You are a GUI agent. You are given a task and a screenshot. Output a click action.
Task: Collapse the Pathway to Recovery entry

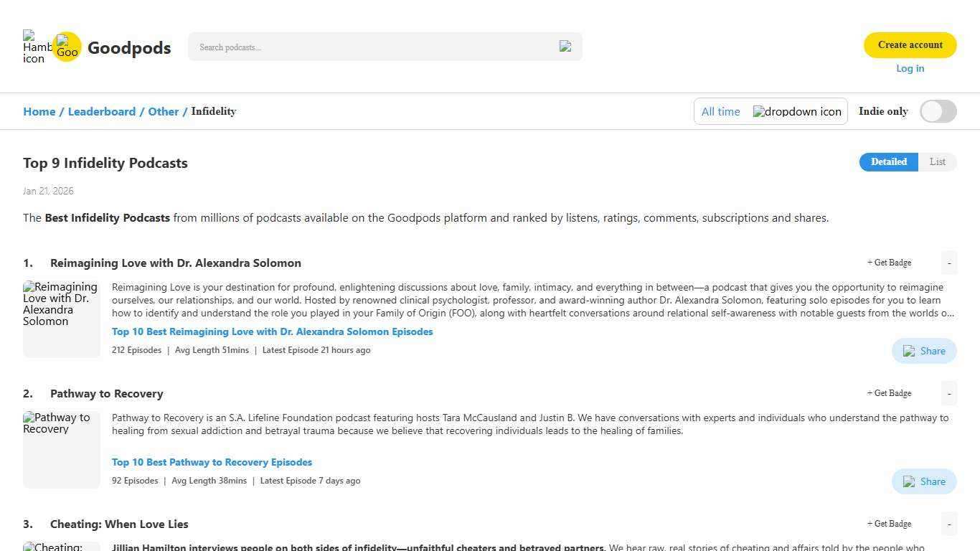click(x=948, y=393)
